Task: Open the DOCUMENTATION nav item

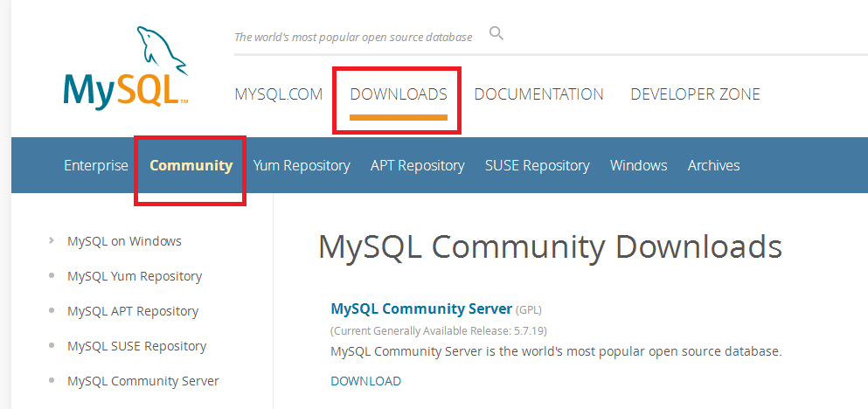Action: click(x=538, y=94)
